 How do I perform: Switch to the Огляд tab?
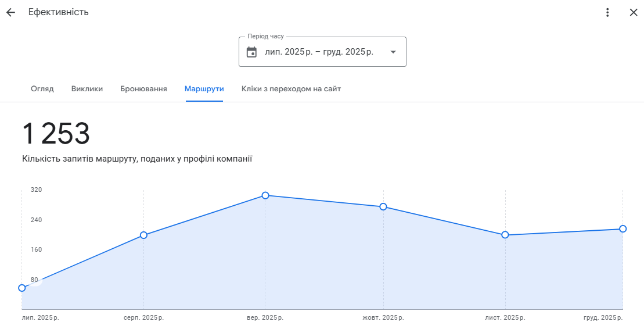click(42, 89)
